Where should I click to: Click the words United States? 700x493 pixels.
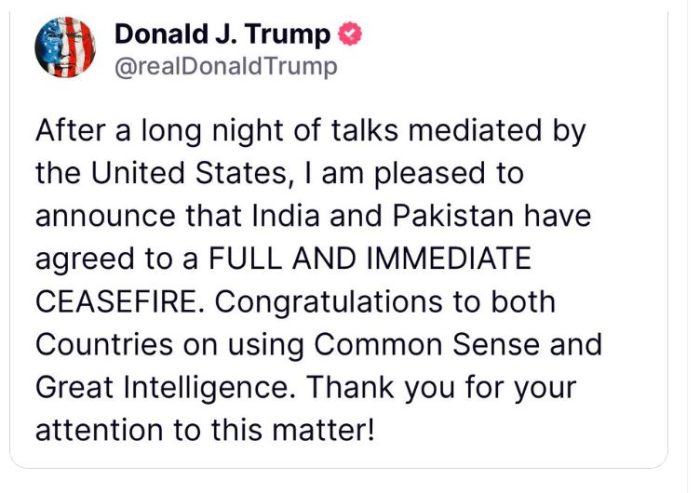189,173
